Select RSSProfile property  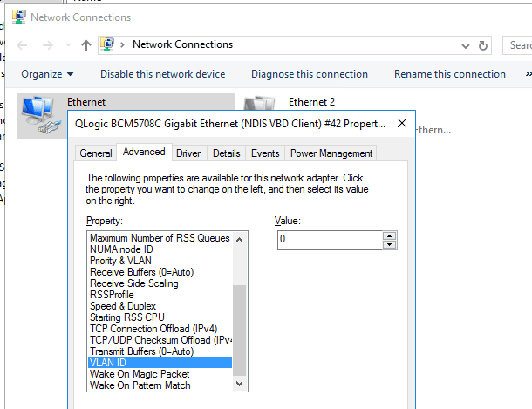(x=160, y=295)
